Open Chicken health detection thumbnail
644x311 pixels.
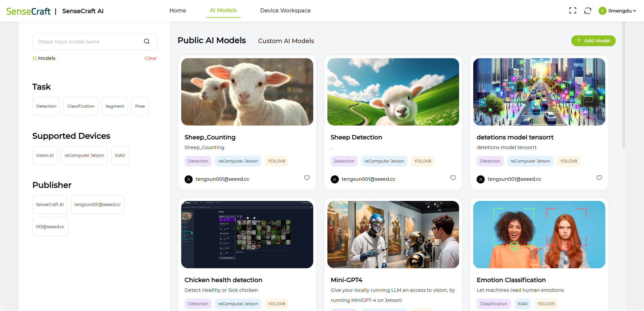[247, 235]
